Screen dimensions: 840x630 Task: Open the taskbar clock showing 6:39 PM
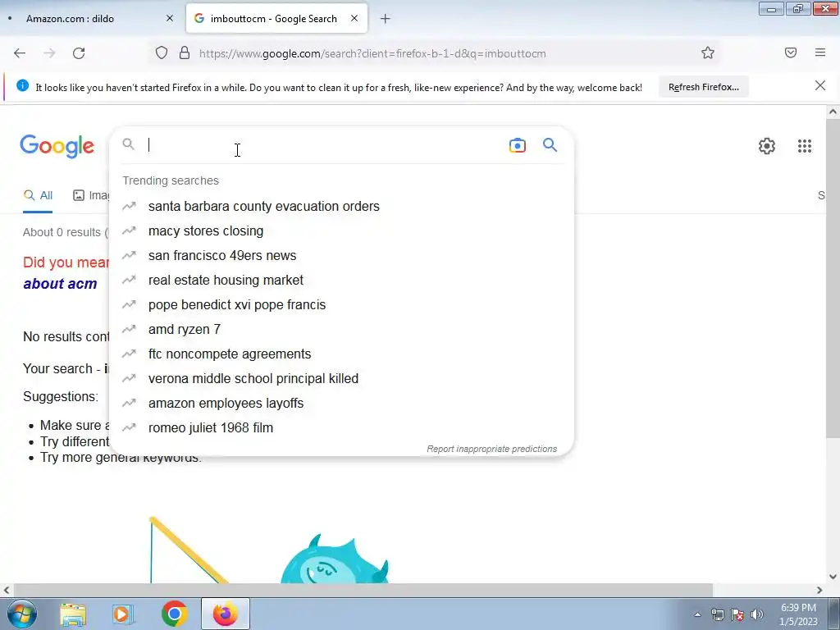[x=798, y=614]
